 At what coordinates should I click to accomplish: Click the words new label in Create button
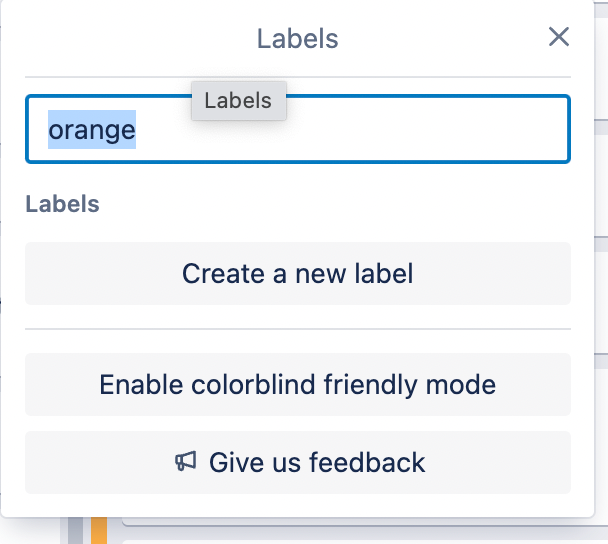pos(354,274)
